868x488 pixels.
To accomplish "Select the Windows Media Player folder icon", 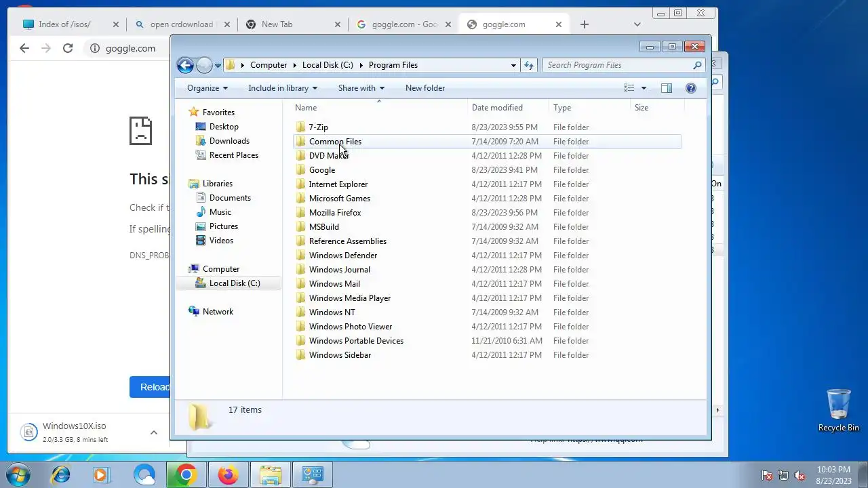I will tap(301, 298).
